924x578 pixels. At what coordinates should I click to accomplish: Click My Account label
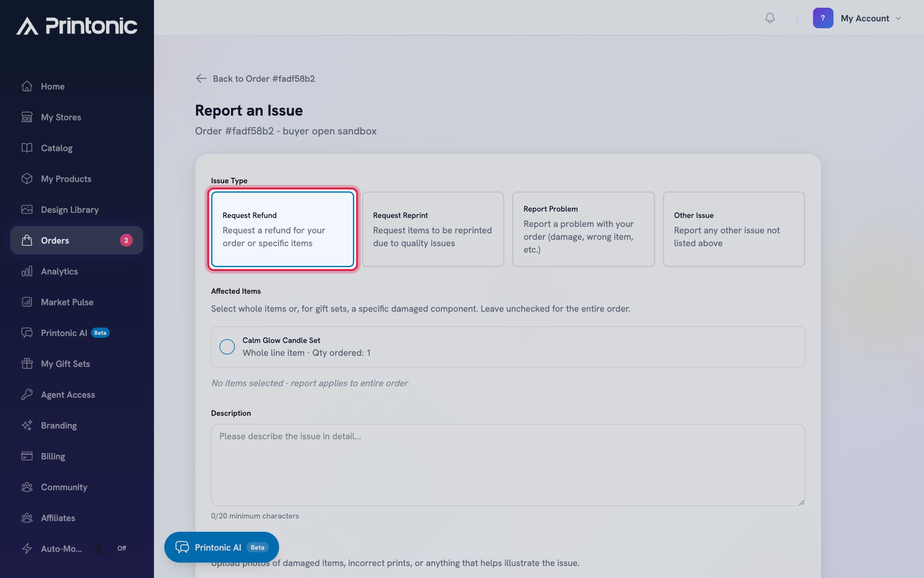coord(865,18)
